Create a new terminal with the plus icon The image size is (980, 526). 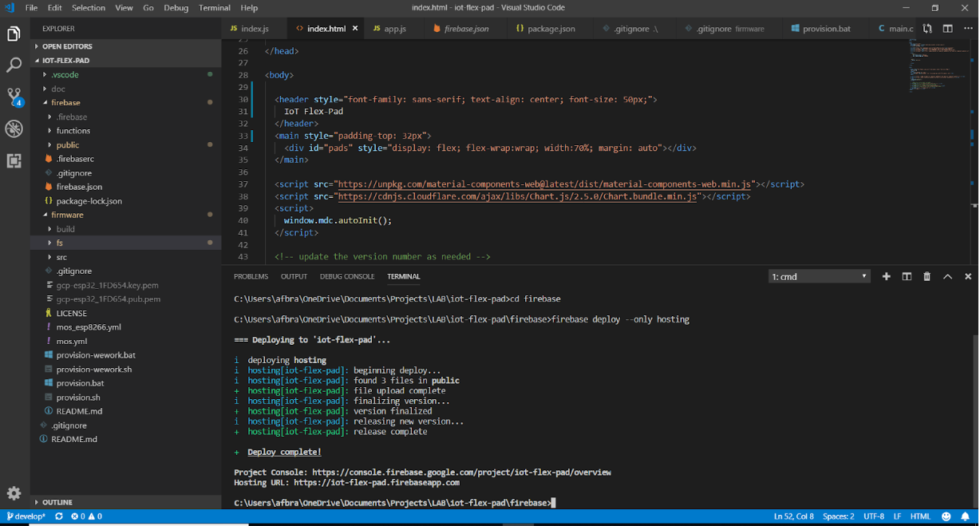(886, 276)
